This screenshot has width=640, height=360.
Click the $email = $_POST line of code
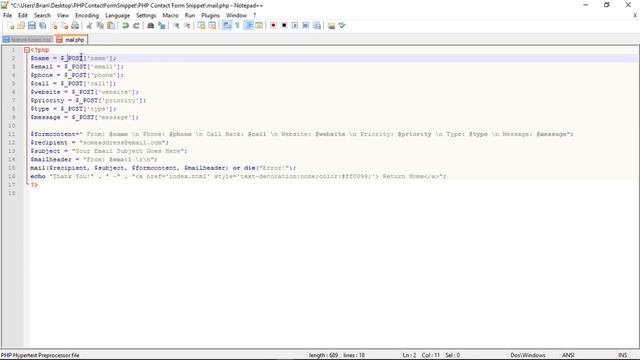pos(77,67)
